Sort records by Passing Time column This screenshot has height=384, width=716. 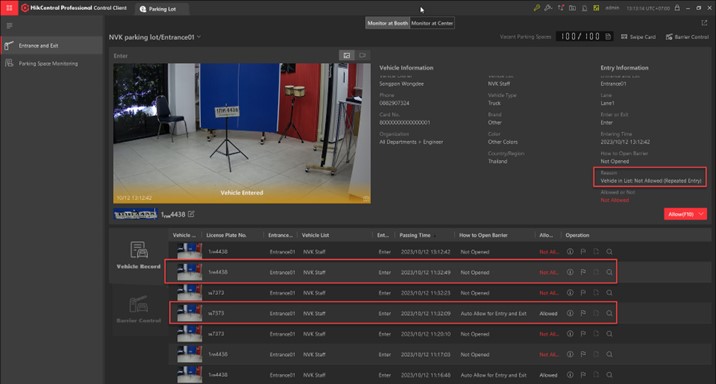click(415, 235)
